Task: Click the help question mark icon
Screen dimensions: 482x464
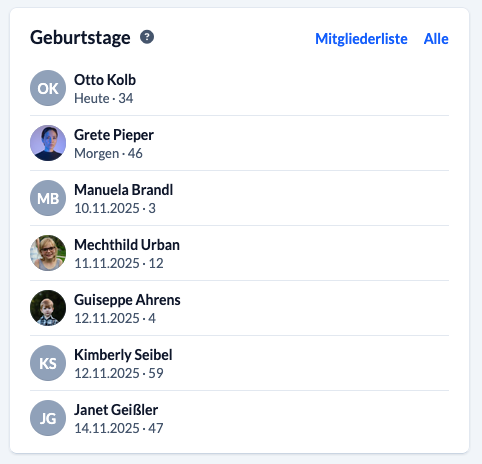Action: [x=147, y=37]
